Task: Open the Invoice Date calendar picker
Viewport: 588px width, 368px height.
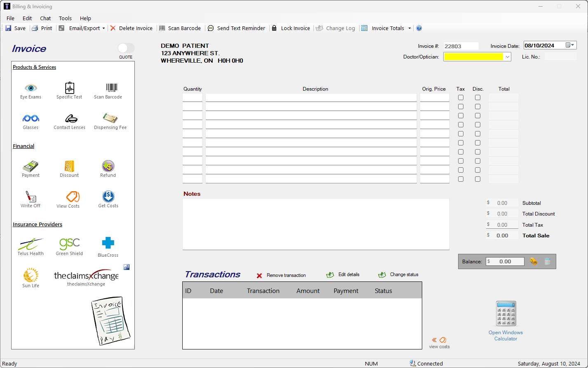Action: click(570, 45)
